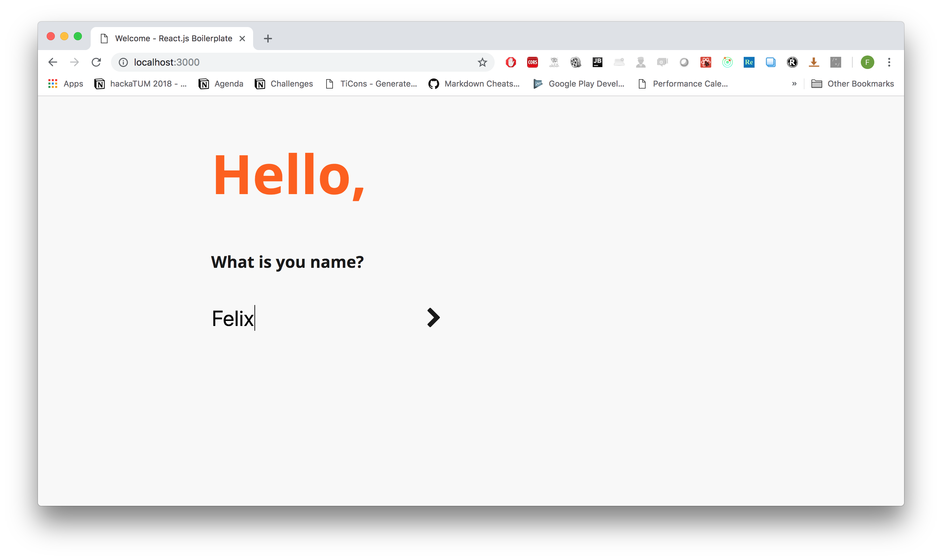This screenshot has height=560, width=942.
Task: Click the AdBlock red hand extension icon
Action: pyautogui.click(x=511, y=62)
